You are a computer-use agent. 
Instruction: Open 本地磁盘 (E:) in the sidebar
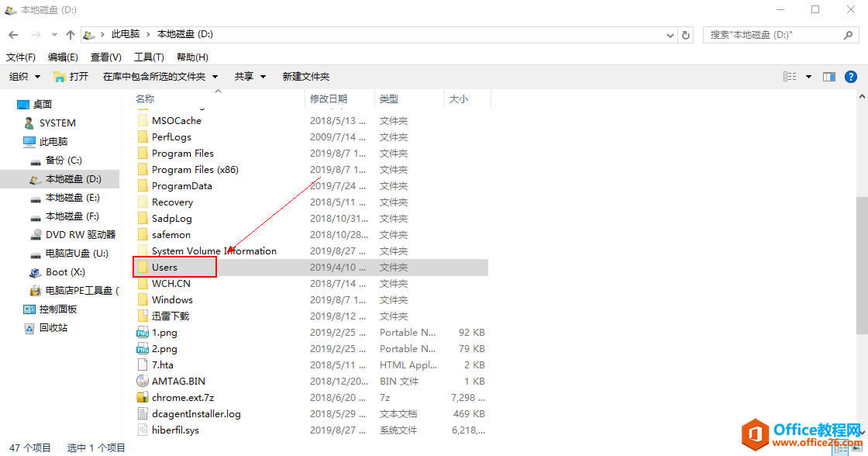(x=72, y=197)
